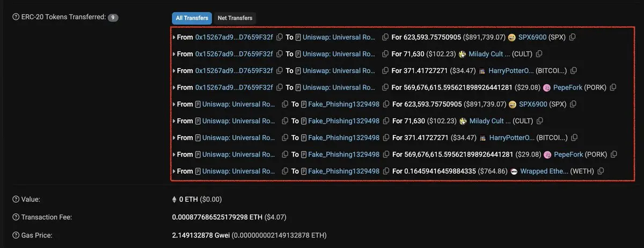The image size is (644, 248).
Task: Select the 0 ETH ($0.00) value text
Action: (200, 199)
